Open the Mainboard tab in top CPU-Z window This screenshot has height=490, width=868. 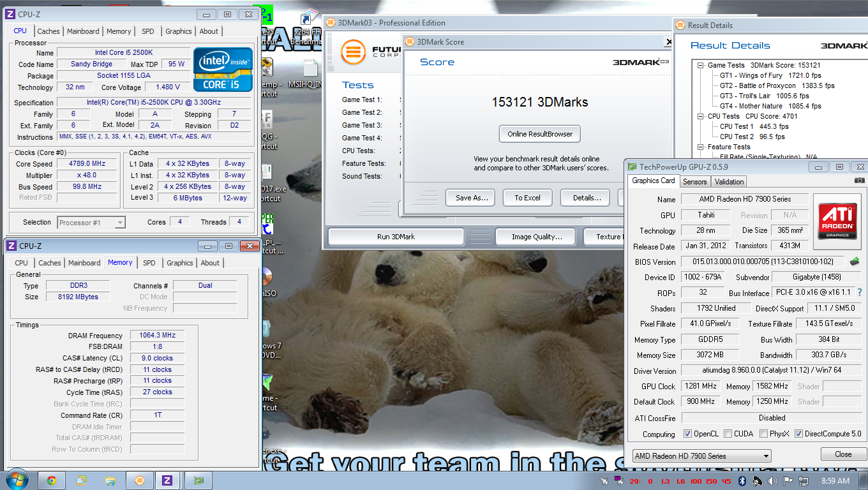pyautogui.click(x=83, y=31)
